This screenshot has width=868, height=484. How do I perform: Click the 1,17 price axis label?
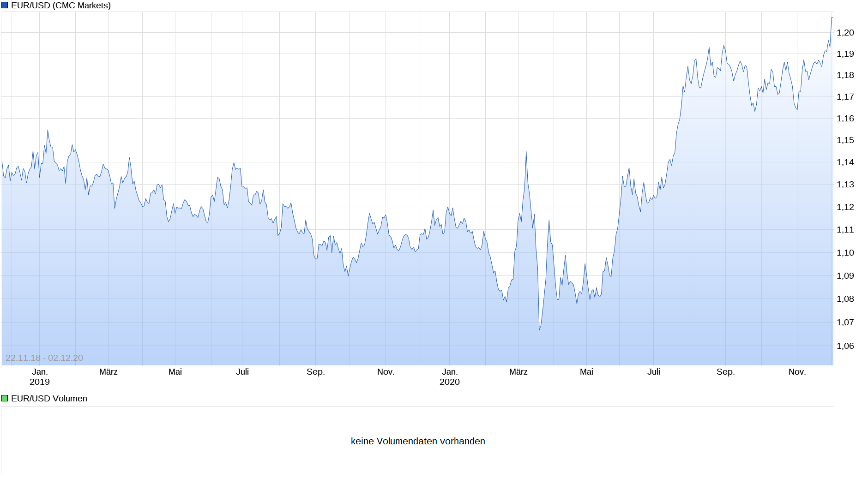click(x=845, y=97)
